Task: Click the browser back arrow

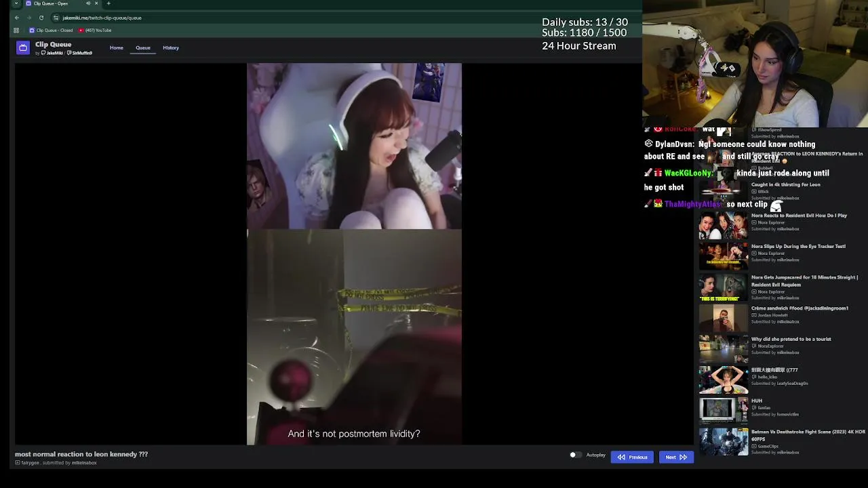Action: click(x=17, y=18)
